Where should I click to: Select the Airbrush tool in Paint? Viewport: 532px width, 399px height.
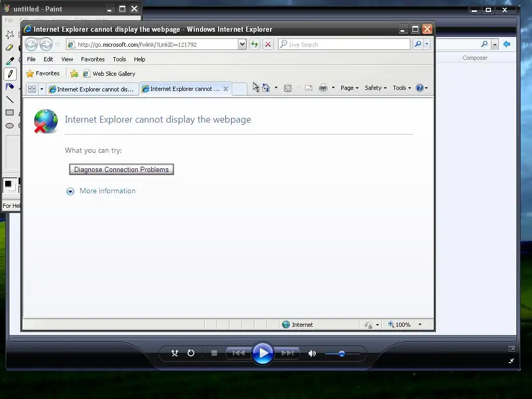click(10, 87)
